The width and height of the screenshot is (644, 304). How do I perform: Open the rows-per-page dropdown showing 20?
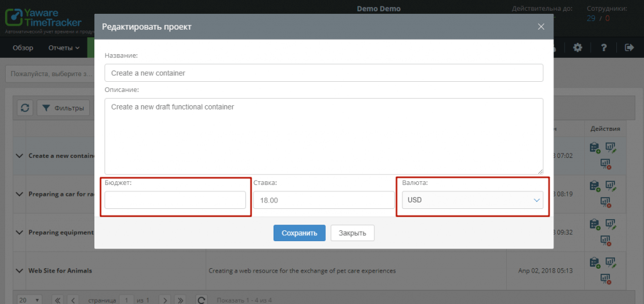tap(28, 300)
